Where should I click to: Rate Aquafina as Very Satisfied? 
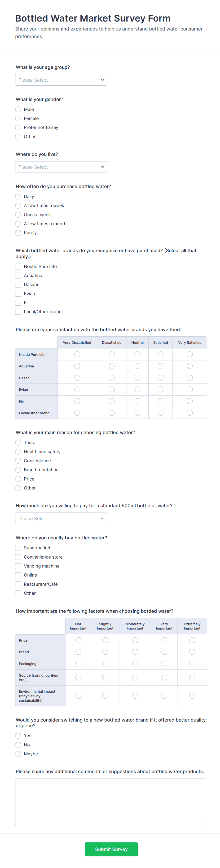click(x=190, y=366)
